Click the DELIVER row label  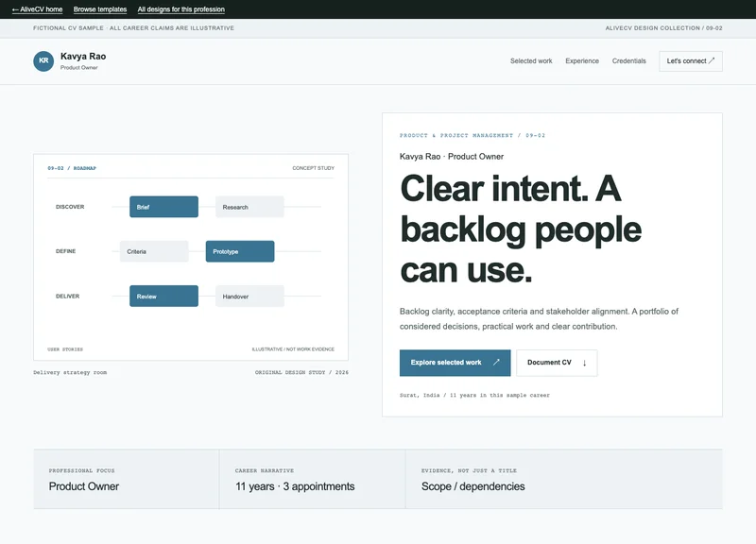coord(67,296)
